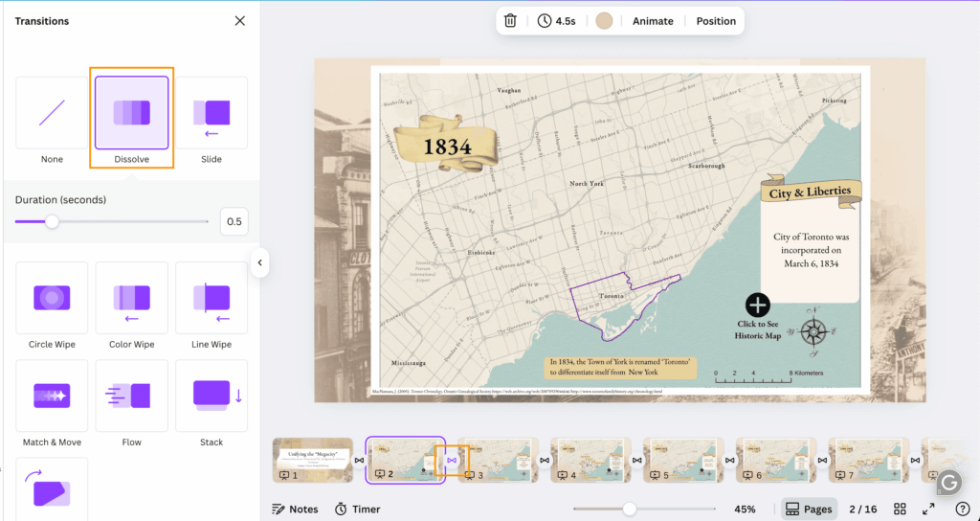This screenshot has height=521, width=980.
Task: Choose the Match & Move transition
Action: pyautogui.click(x=52, y=396)
